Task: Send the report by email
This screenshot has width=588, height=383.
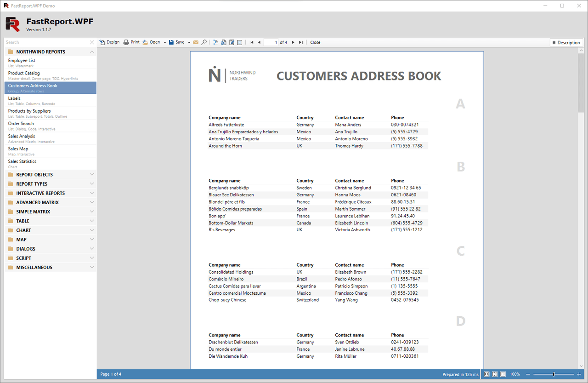Action: pos(196,42)
